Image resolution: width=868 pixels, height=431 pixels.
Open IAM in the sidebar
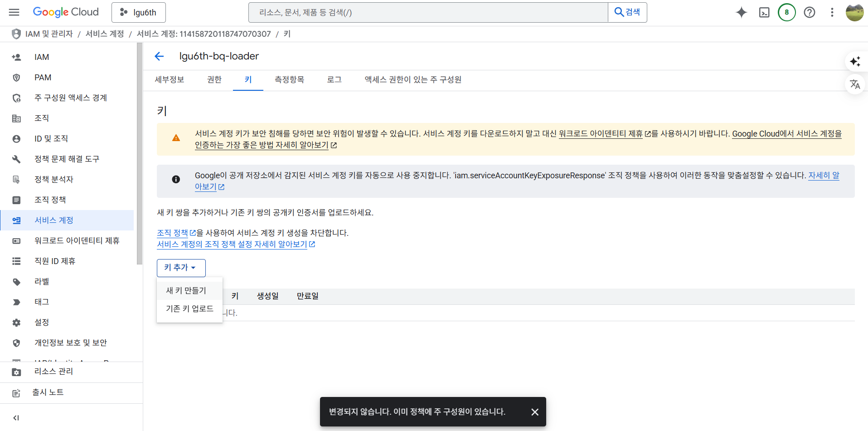click(x=67, y=57)
